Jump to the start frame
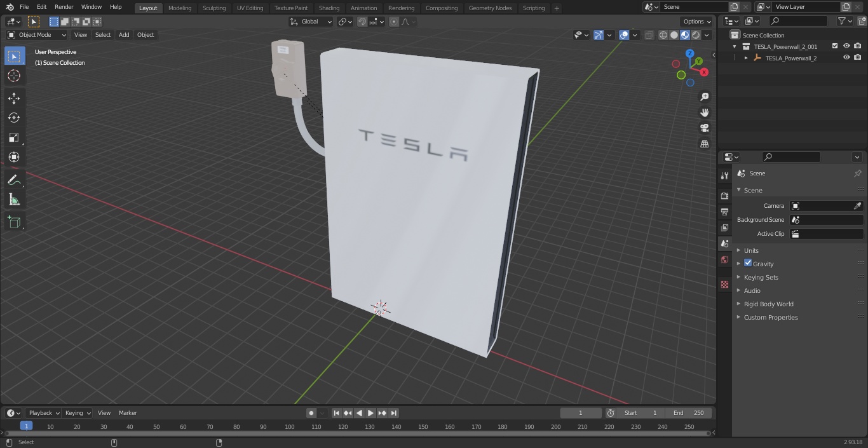This screenshot has height=448, width=868. [337, 413]
